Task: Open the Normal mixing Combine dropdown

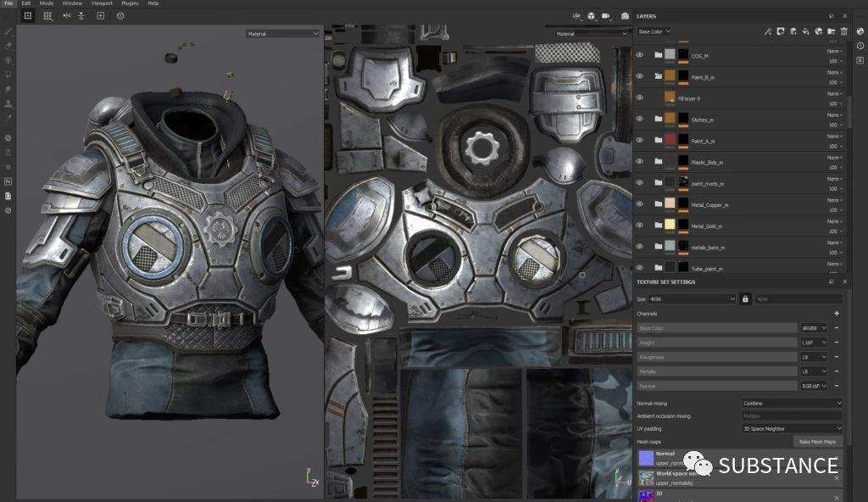Action: 792,403
